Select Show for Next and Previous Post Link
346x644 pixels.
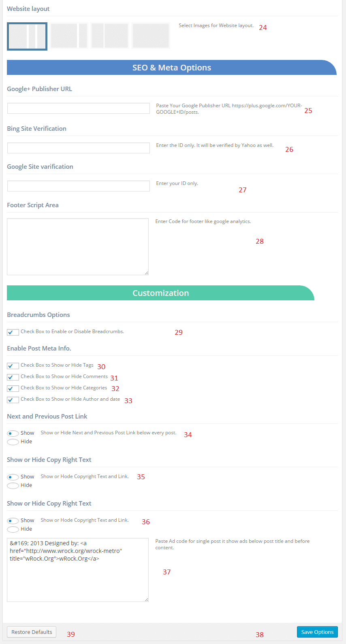[13, 434]
